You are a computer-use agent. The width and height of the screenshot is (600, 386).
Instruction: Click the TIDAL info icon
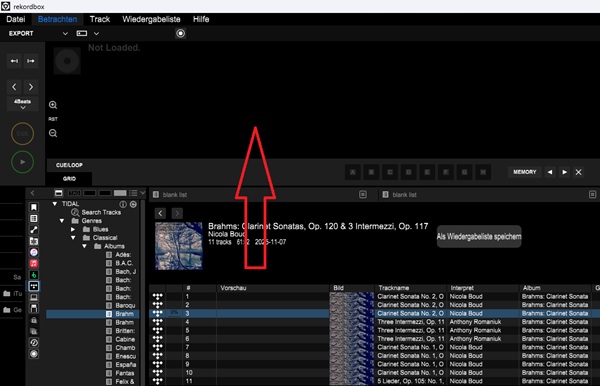123,204
